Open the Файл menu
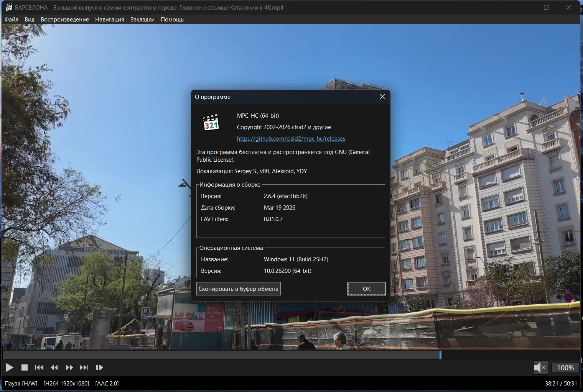 [x=12, y=20]
